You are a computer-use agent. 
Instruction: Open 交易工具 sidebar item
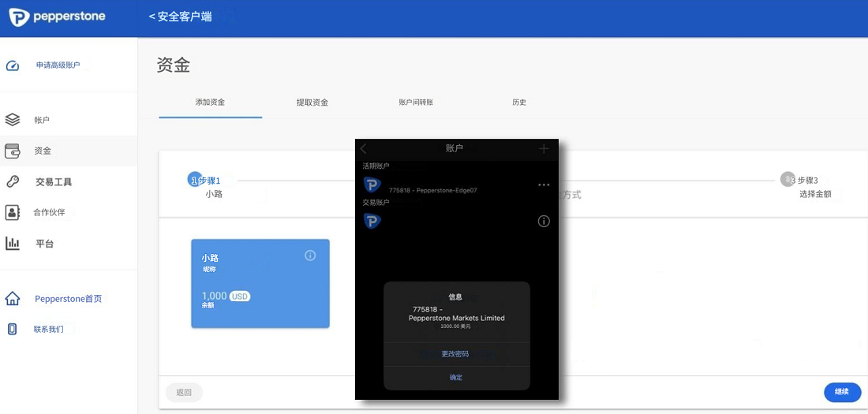click(x=54, y=181)
